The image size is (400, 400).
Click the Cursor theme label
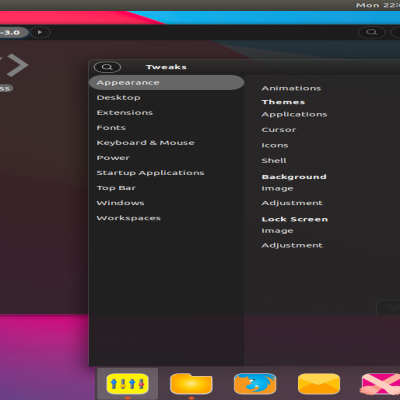(279, 130)
